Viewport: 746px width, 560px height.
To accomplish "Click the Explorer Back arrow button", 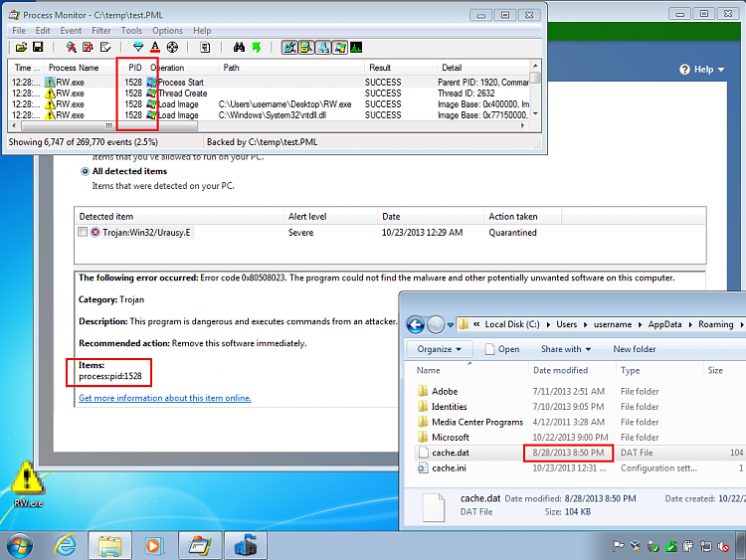I will (x=416, y=325).
